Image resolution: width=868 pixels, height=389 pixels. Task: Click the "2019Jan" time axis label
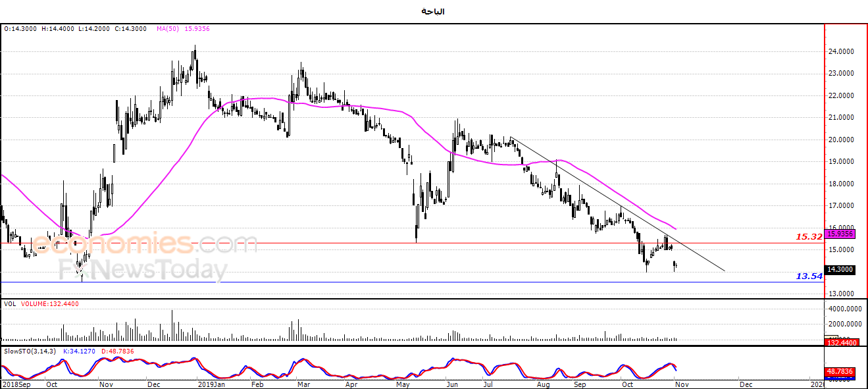point(212,384)
